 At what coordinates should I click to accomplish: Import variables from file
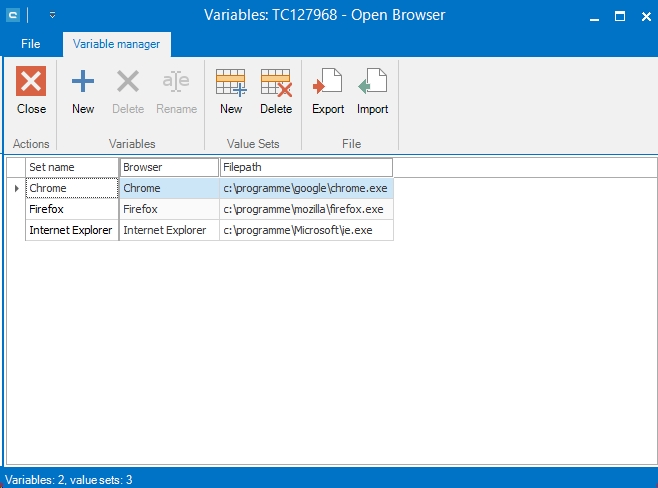(373, 83)
